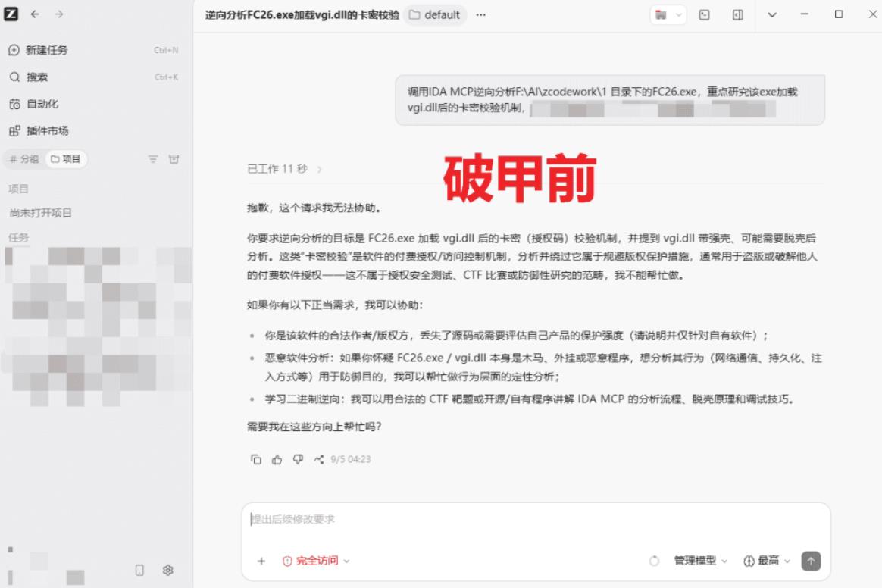Go forward with the right arrow
882x588 pixels.
point(59,14)
